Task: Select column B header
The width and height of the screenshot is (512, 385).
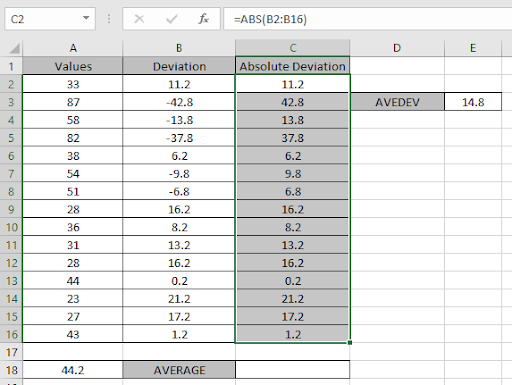Action: (x=179, y=48)
